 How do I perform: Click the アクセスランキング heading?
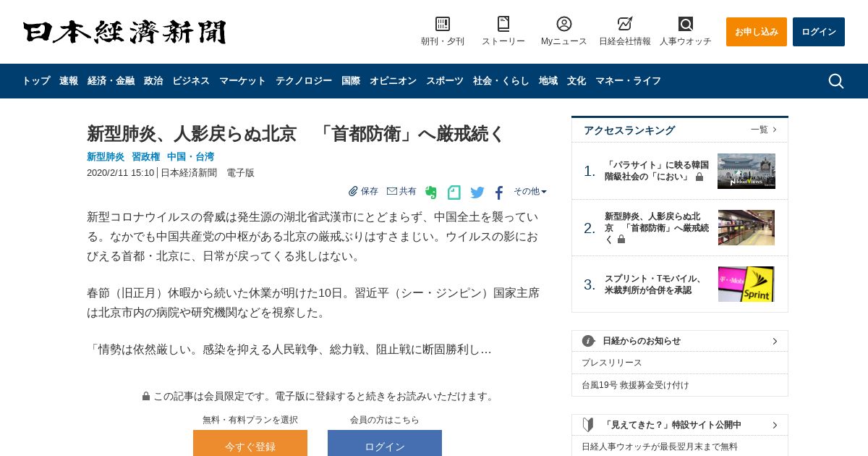point(629,130)
